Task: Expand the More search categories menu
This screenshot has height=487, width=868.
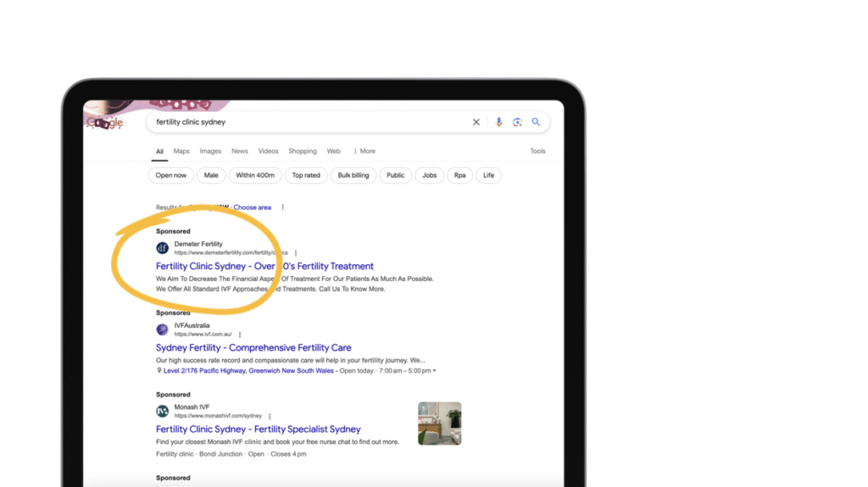Action: click(364, 152)
